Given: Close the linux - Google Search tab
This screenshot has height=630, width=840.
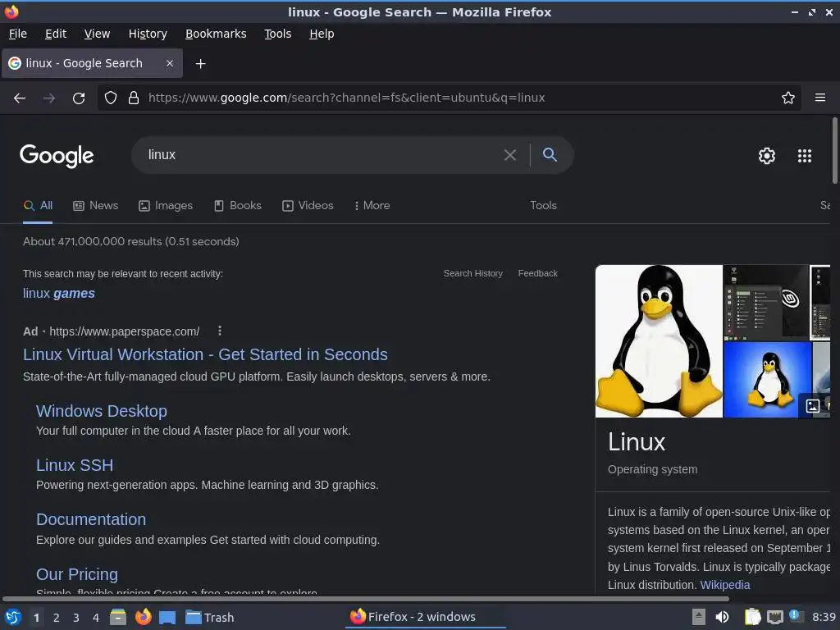Looking at the screenshot, I should [x=169, y=63].
